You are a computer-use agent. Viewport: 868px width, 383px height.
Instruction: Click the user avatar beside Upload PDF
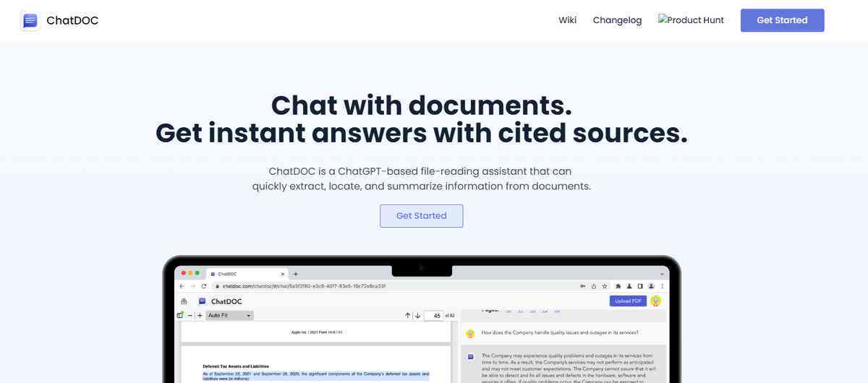click(x=655, y=301)
